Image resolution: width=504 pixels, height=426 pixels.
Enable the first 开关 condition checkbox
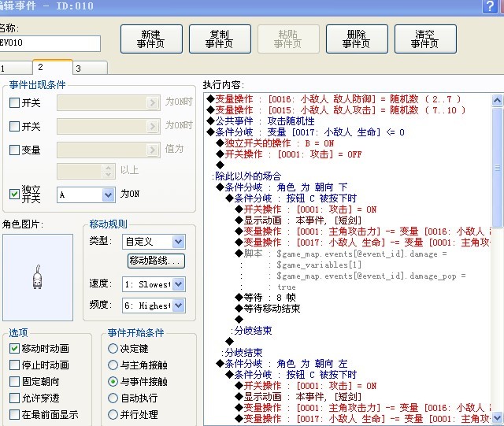tap(14, 103)
